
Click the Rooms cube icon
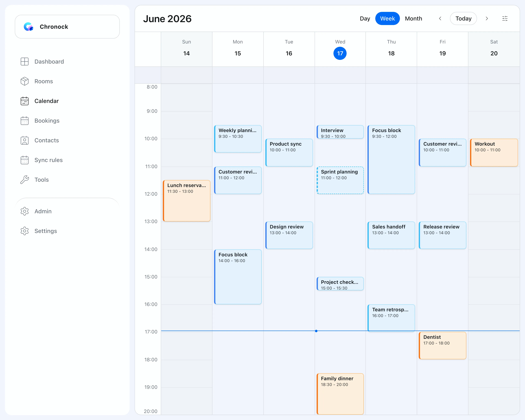click(25, 81)
